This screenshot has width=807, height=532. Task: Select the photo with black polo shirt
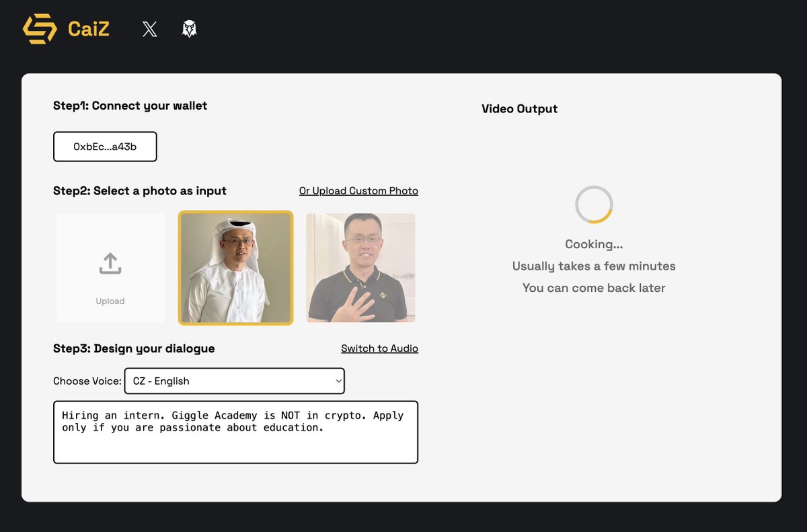pyautogui.click(x=360, y=268)
